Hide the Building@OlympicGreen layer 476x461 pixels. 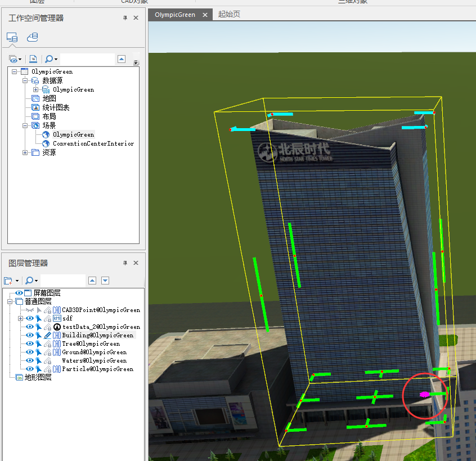[30, 336]
